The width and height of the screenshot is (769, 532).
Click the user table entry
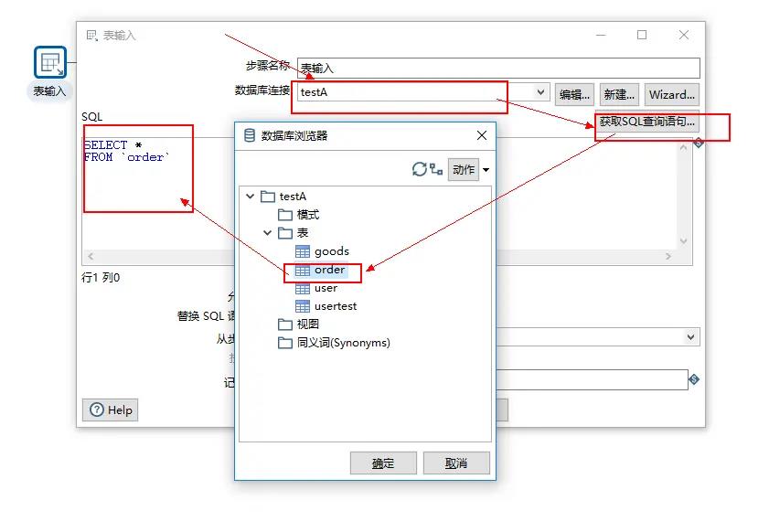point(326,288)
